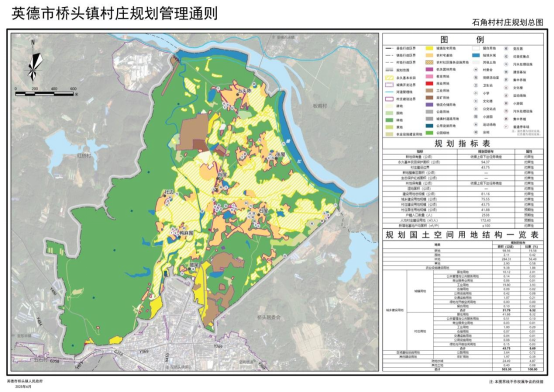Select the blue water legend swatch
The image size is (554, 392).
476,55
